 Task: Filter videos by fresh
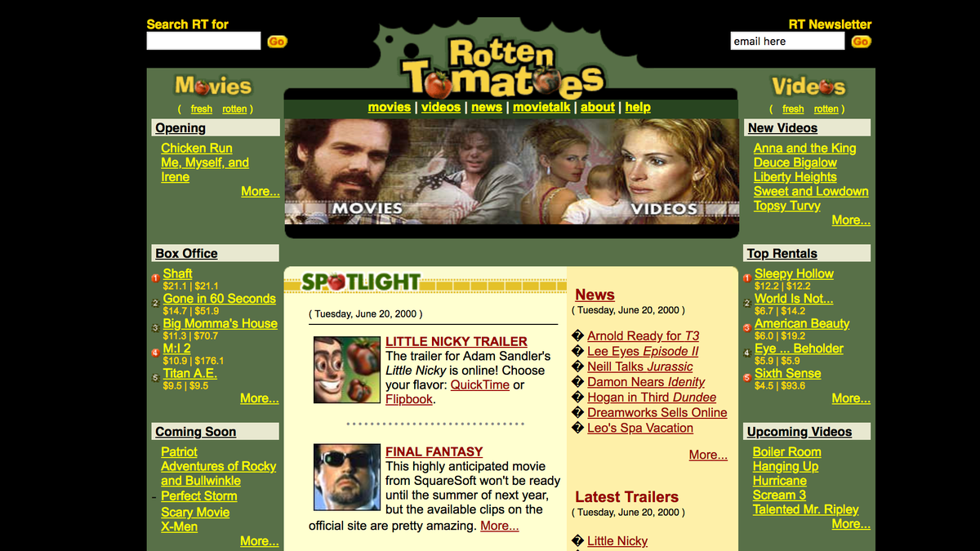pyautogui.click(x=793, y=109)
